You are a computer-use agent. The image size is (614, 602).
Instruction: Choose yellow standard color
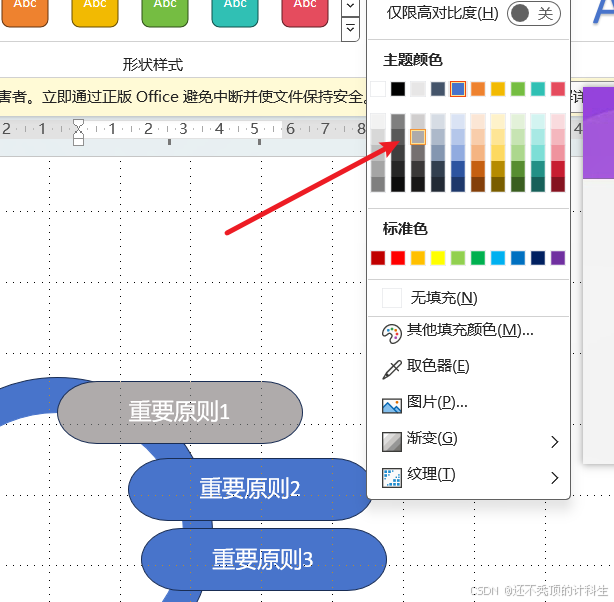pyautogui.click(x=438, y=258)
